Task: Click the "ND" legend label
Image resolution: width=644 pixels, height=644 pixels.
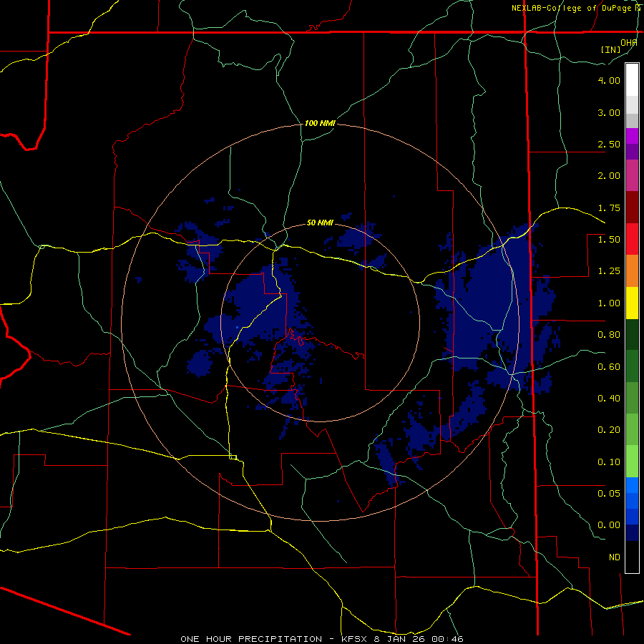Action: [615, 557]
